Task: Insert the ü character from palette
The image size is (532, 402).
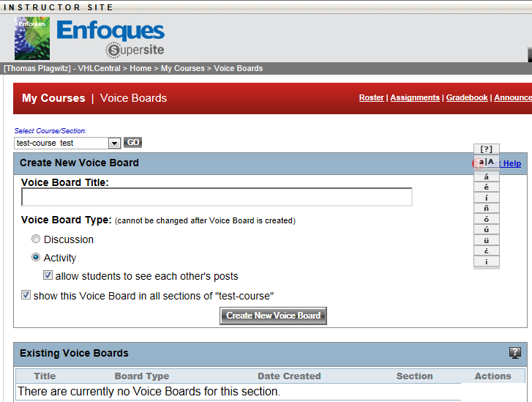Action: click(487, 240)
